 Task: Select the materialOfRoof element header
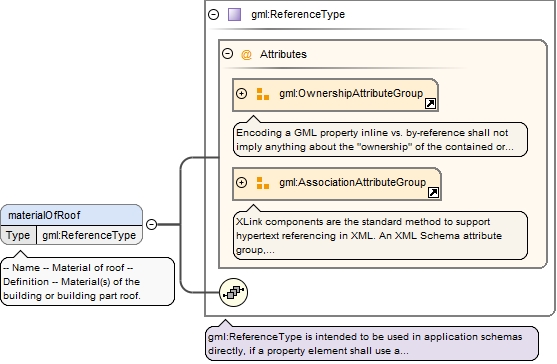click(x=72, y=215)
